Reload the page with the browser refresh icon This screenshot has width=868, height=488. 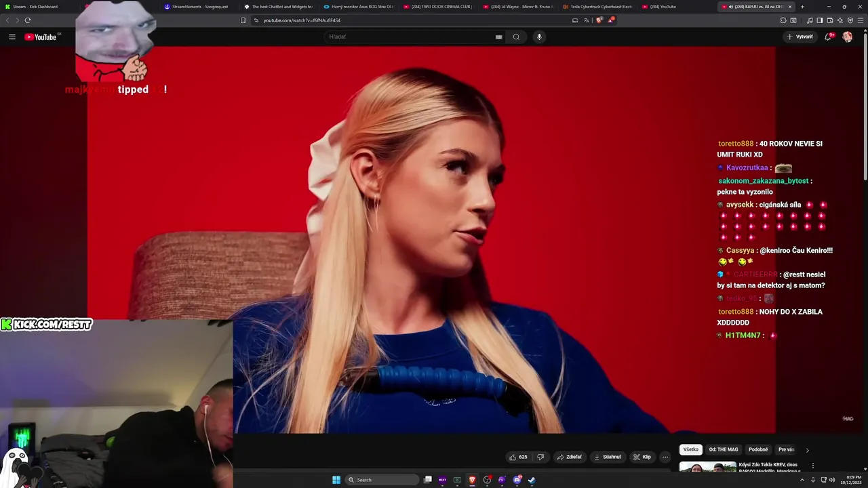click(x=28, y=20)
